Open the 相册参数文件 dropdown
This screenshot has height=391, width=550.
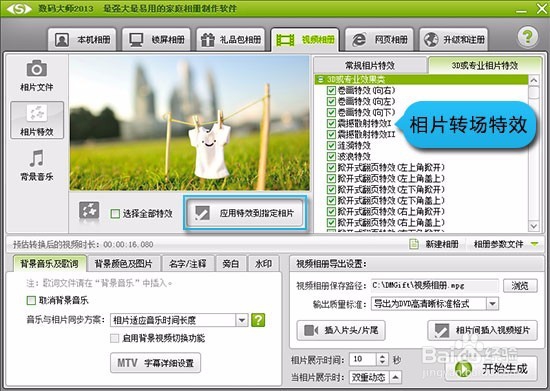click(x=506, y=244)
